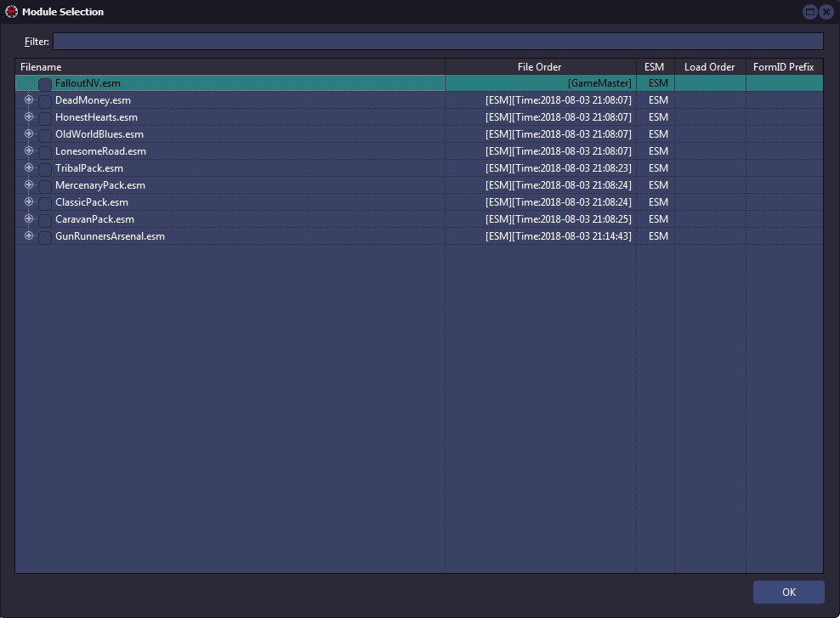This screenshot has height=618, width=840.
Task: Click the File Order cell for ClassicPack.esm
Action: click(541, 202)
